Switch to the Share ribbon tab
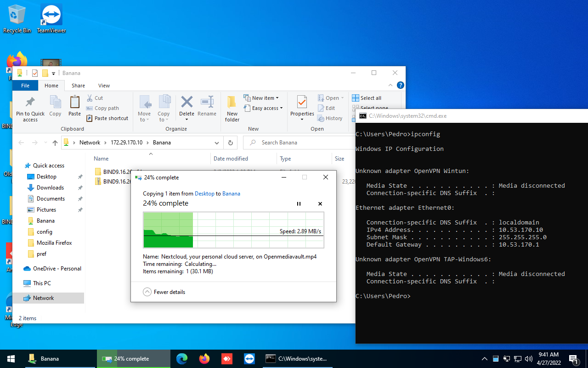Image resolution: width=588 pixels, height=368 pixels. point(78,86)
